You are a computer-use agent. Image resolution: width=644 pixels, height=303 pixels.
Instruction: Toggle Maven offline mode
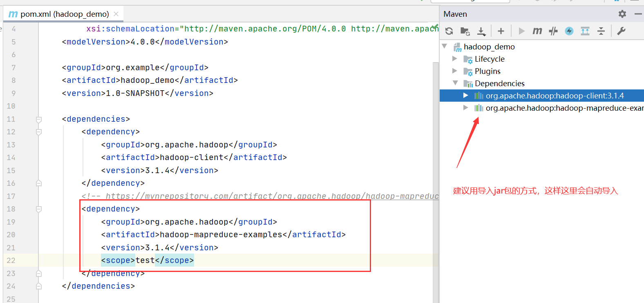point(553,31)
